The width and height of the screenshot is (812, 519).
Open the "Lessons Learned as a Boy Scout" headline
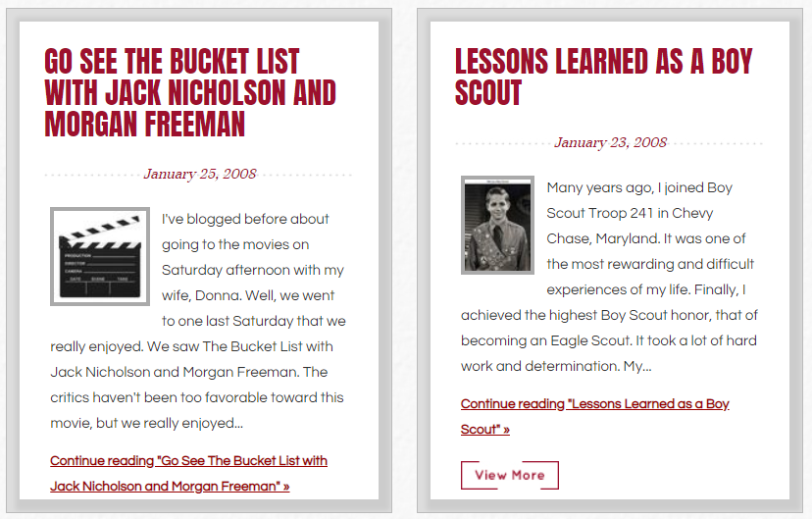click(x=602, y=78)
